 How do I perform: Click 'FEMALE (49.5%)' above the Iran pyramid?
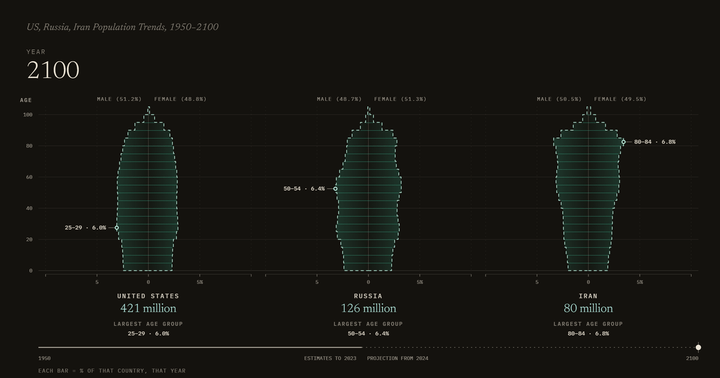pos(620,99)
